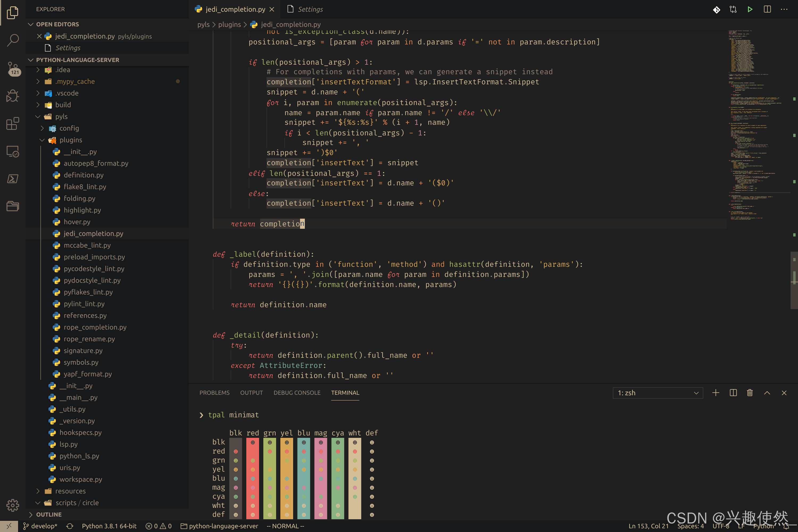Image resolution: width=798 pixels, height=532 pixels.
Task: Open the Extensions view
Action: (13, 123)
